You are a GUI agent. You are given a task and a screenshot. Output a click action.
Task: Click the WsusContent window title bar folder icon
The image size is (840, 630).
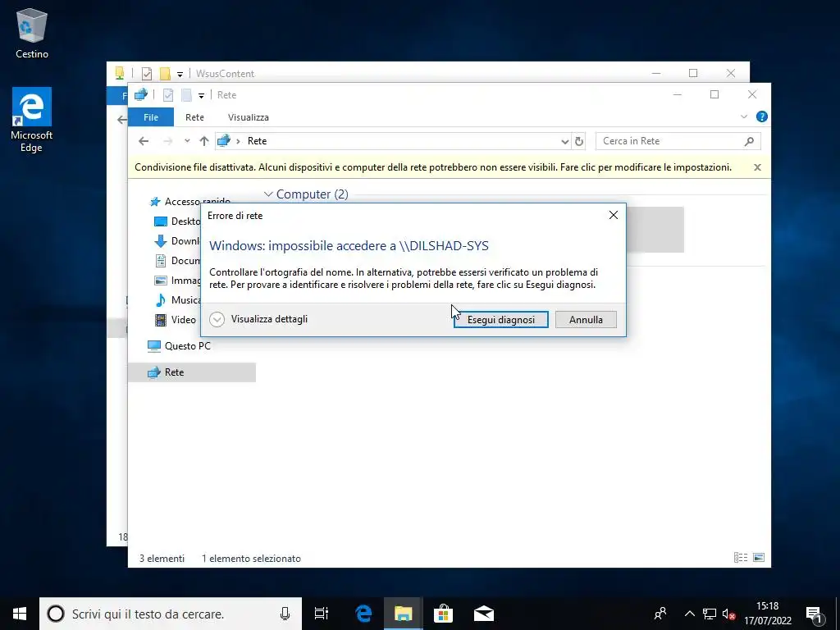pos(120,73)
